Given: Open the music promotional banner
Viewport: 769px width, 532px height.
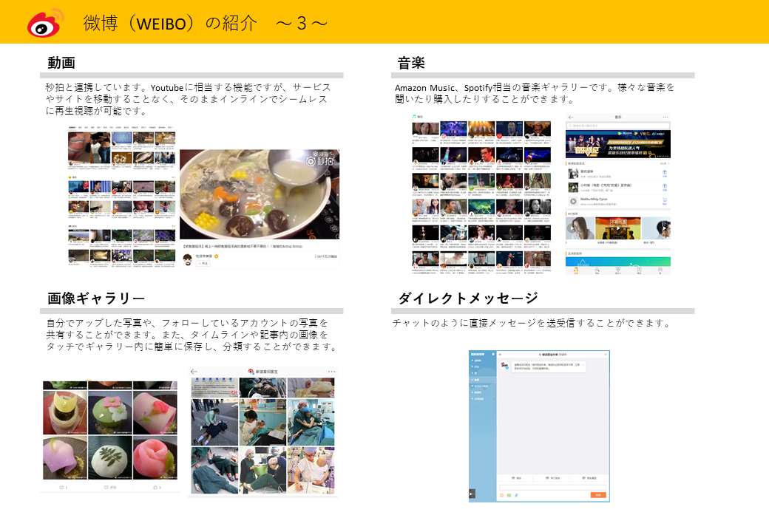Looking at the screenshot, I should point(618,145).
